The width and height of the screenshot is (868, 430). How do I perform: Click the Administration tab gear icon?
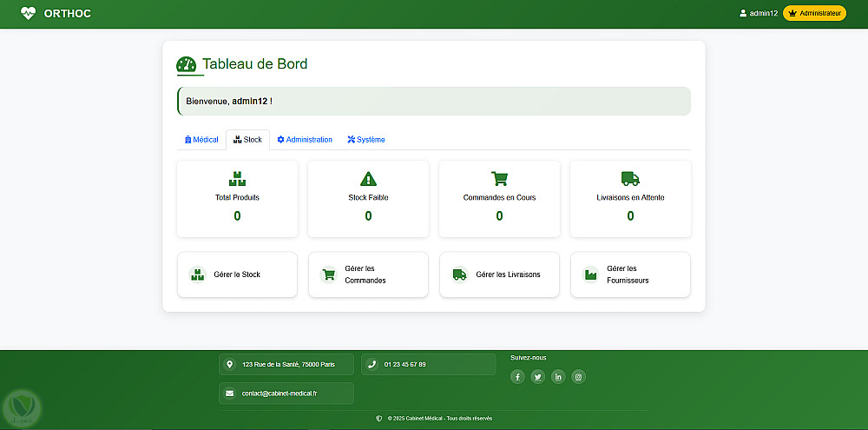[280, 140]
